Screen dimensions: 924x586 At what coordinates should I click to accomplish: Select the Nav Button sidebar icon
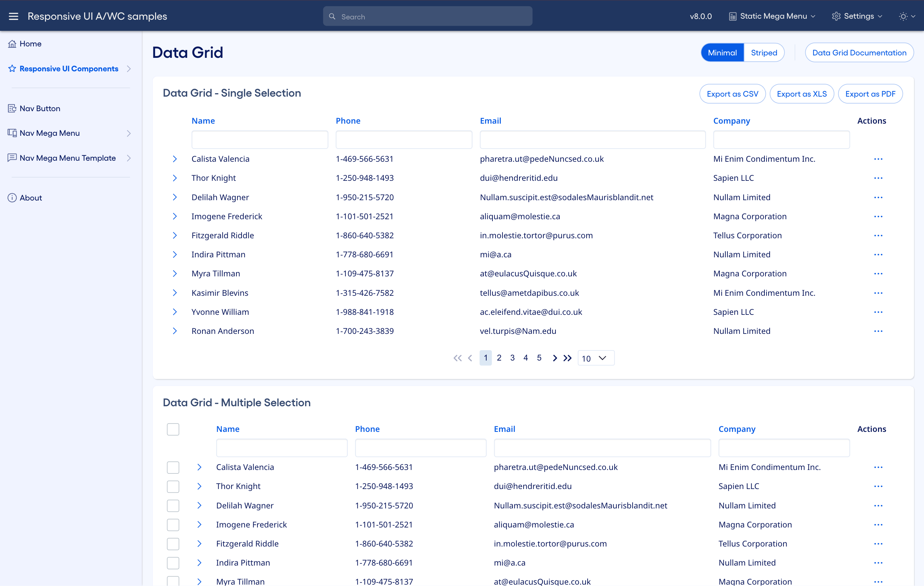(12, 108)
